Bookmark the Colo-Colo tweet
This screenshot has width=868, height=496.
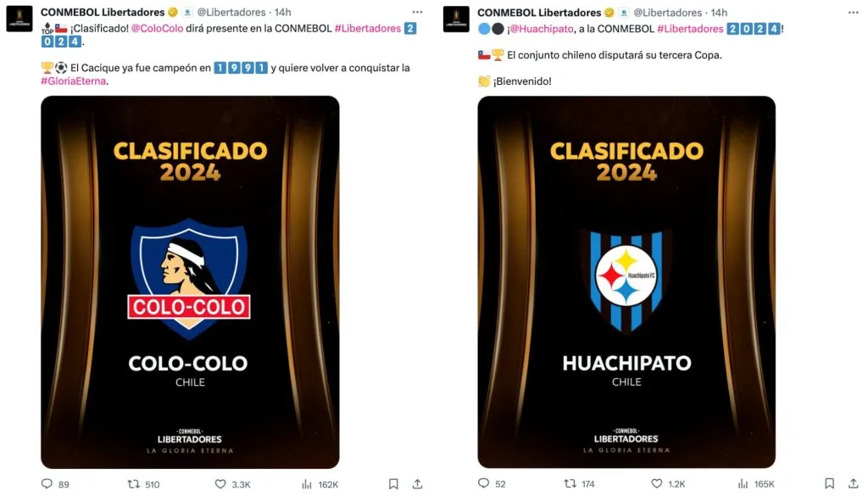pos(393,484)
